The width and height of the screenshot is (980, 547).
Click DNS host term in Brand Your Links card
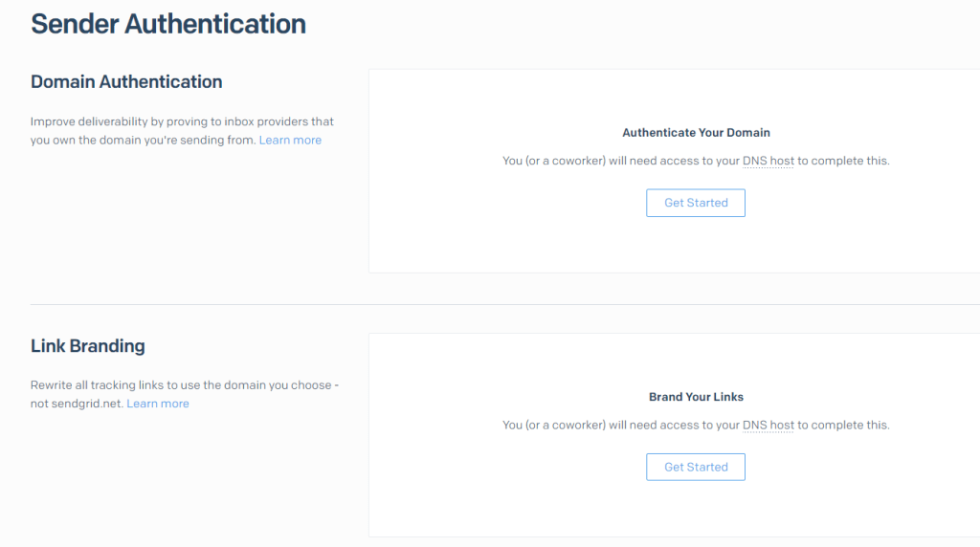coord(768,425)
